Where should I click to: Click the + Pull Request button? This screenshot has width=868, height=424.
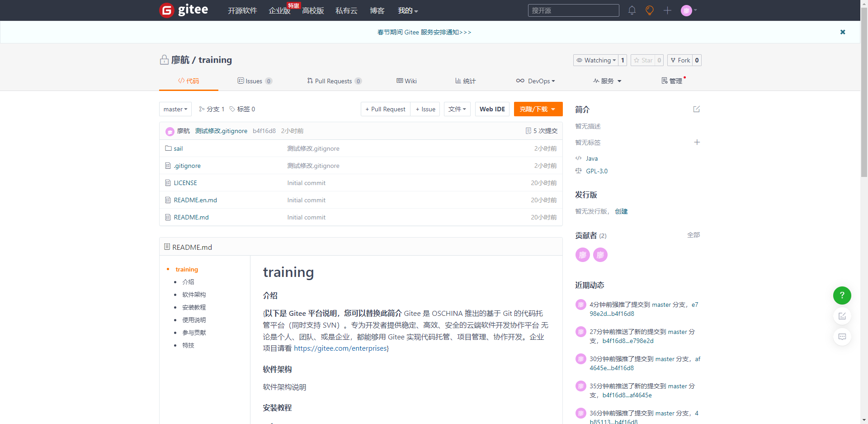point(386,109)
